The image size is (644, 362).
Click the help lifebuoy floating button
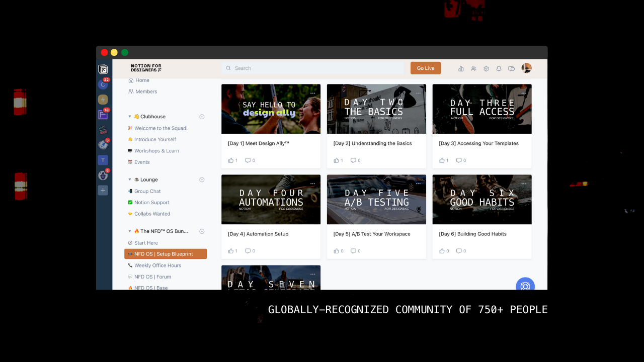click(525, 286)
